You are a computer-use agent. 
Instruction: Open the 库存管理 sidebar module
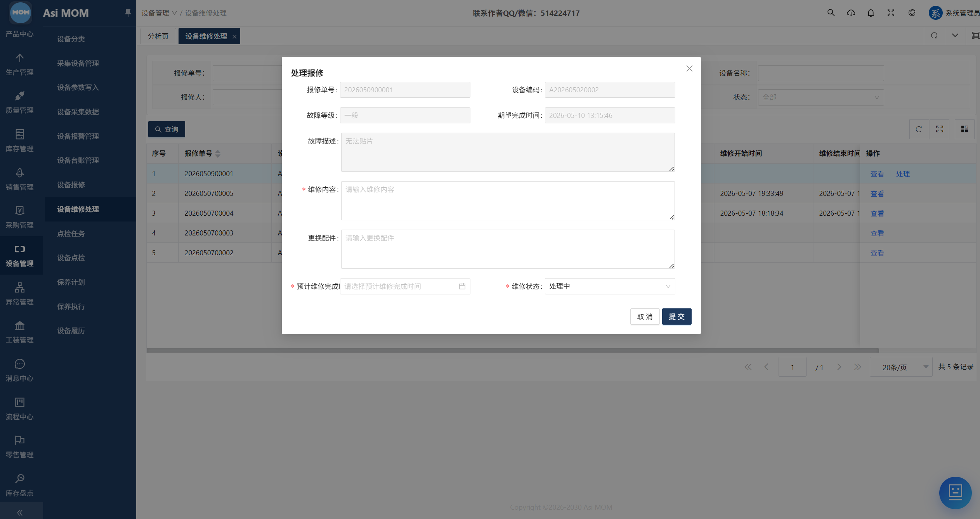click(x=20, y=141)
